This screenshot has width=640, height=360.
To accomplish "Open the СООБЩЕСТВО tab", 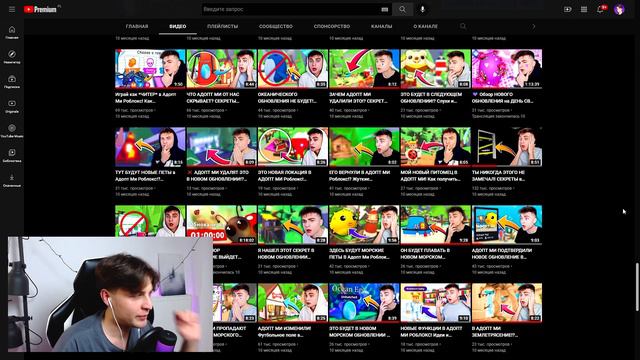I will tap(276, 26).
